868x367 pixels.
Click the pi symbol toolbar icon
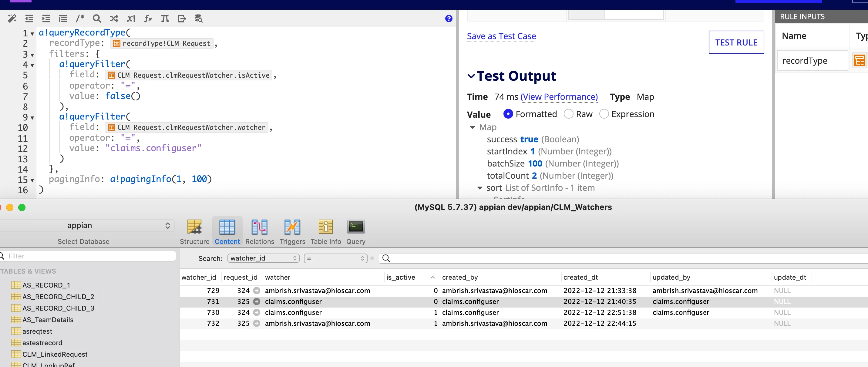tap(165, 19)
